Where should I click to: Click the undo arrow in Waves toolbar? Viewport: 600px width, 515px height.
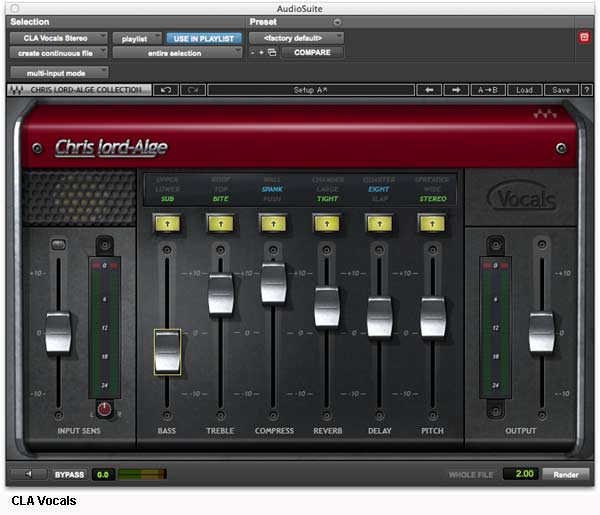tap(166, 90)
